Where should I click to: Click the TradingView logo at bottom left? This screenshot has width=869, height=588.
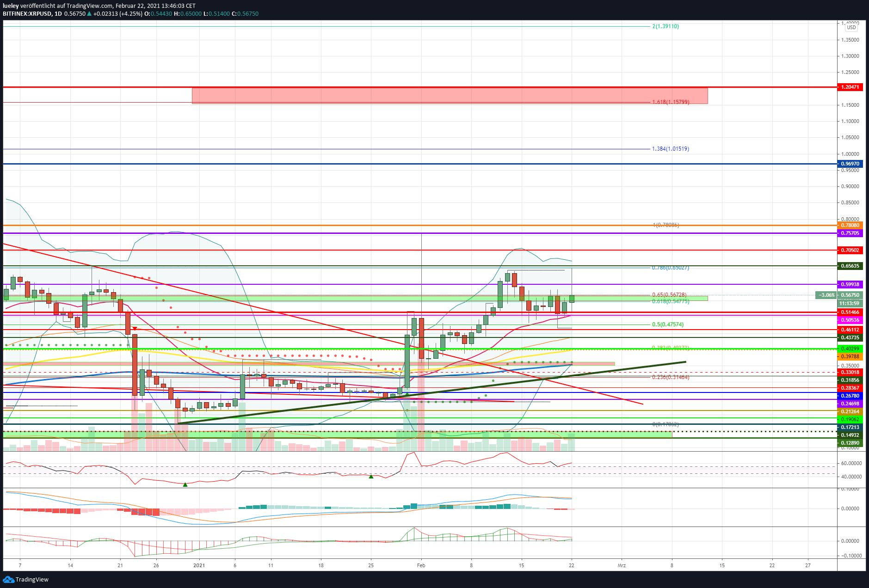click(x=25, y=579)
